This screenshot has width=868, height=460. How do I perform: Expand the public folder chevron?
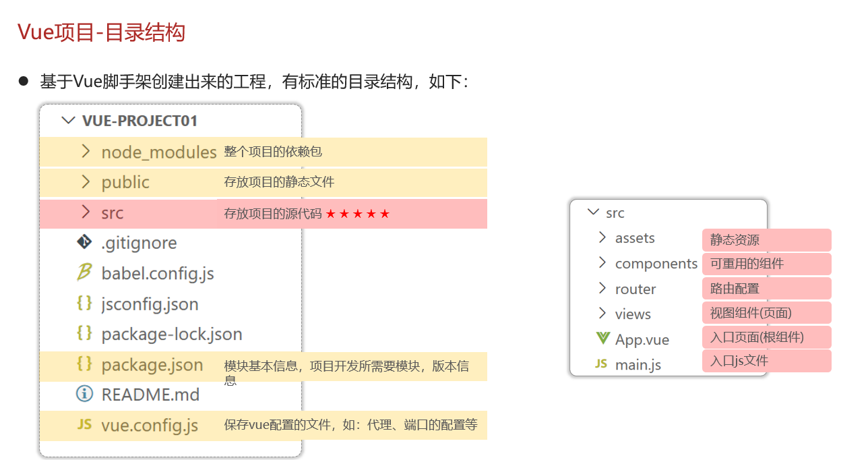tap(85, 181)
